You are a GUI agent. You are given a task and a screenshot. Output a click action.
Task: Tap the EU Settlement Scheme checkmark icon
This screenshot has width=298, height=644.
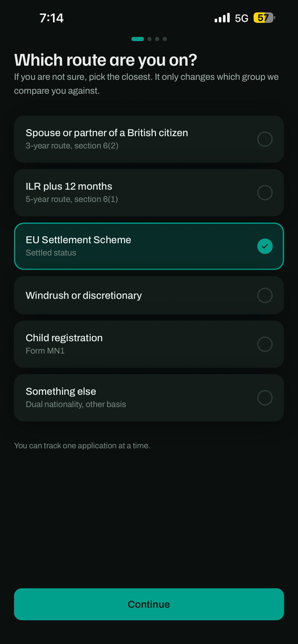pos(265,246)
